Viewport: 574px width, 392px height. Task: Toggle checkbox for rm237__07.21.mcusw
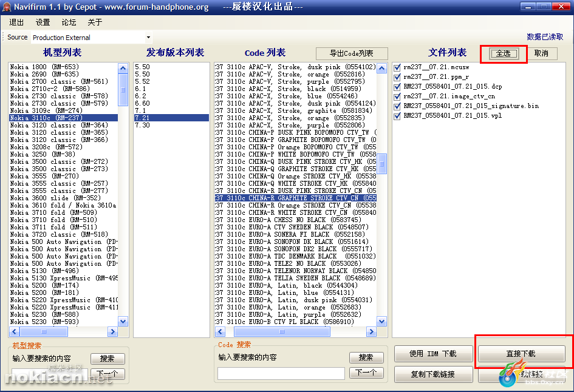(397, 67)
